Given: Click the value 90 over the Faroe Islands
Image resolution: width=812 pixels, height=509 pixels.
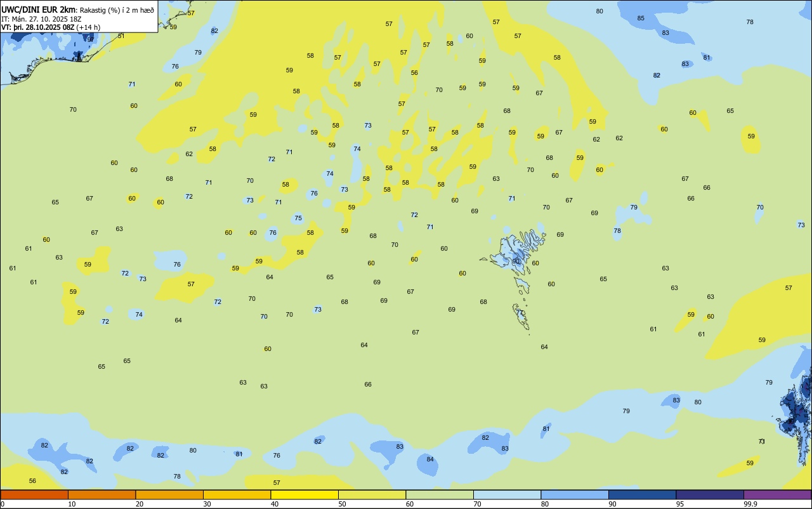Looking at the screenshot, I should point(516,261).
